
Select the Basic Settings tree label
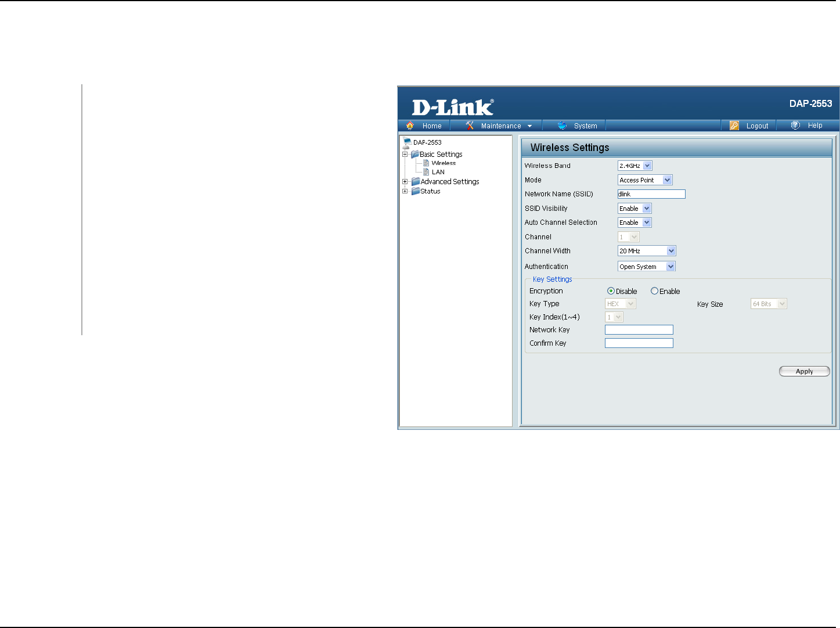(x=441, y=155)
